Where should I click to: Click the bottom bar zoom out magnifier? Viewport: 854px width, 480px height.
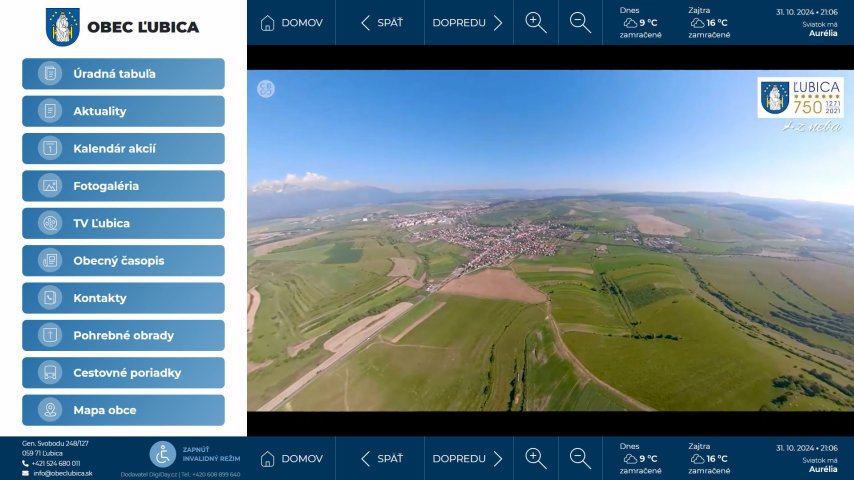click(x=580, y=459)
